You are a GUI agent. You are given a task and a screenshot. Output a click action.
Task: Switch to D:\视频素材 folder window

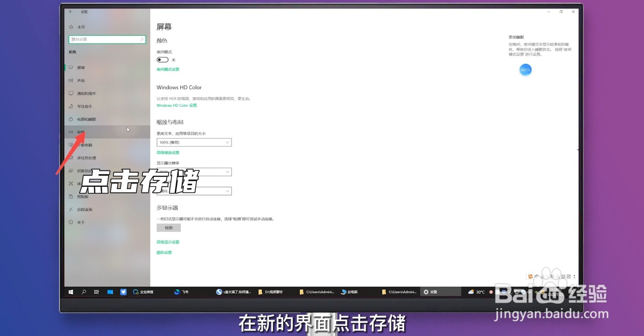[270, 292]
